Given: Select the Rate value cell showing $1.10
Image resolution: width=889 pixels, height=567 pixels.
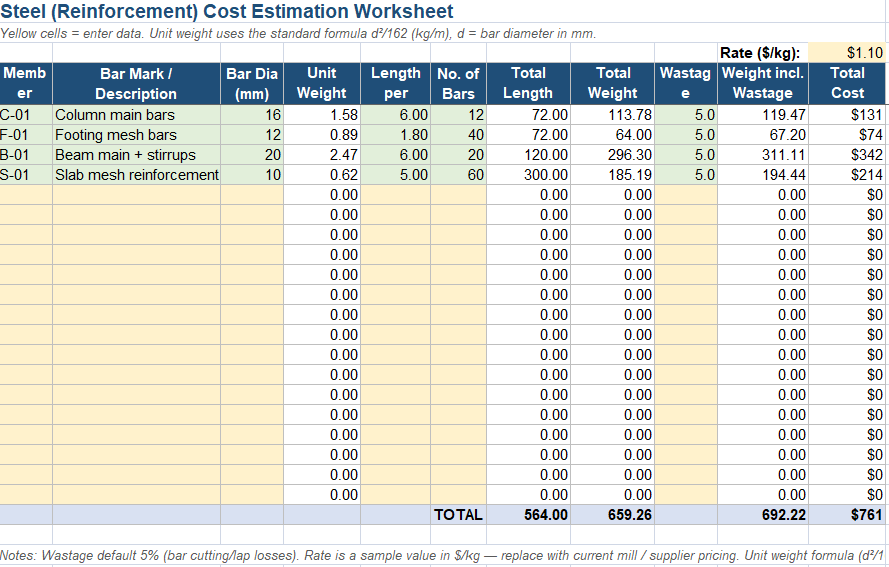Looking at the screenshot, I should pyautogui.click(x=846, y=53).
